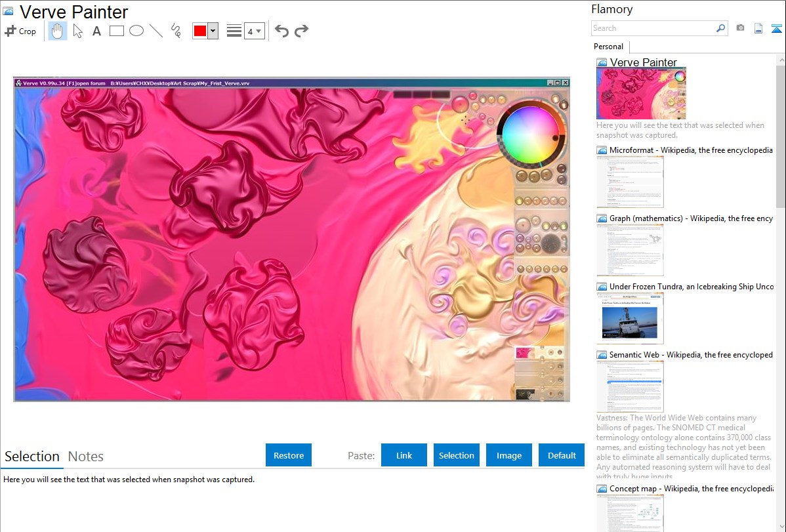Switch to the Personal tab
Image resolution: width=786 pixels, height=532 pixels.
pos(609,46)
